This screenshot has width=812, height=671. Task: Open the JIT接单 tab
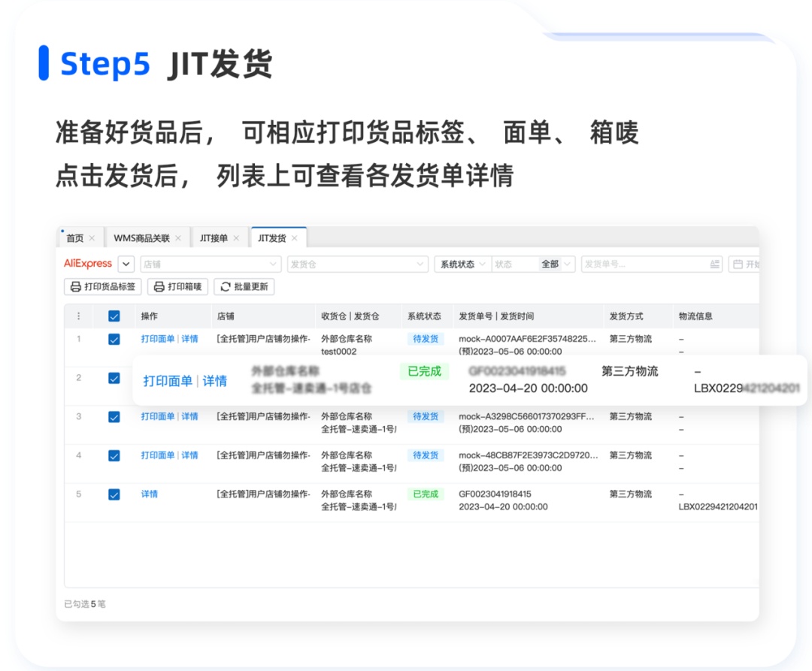(214, 238)
